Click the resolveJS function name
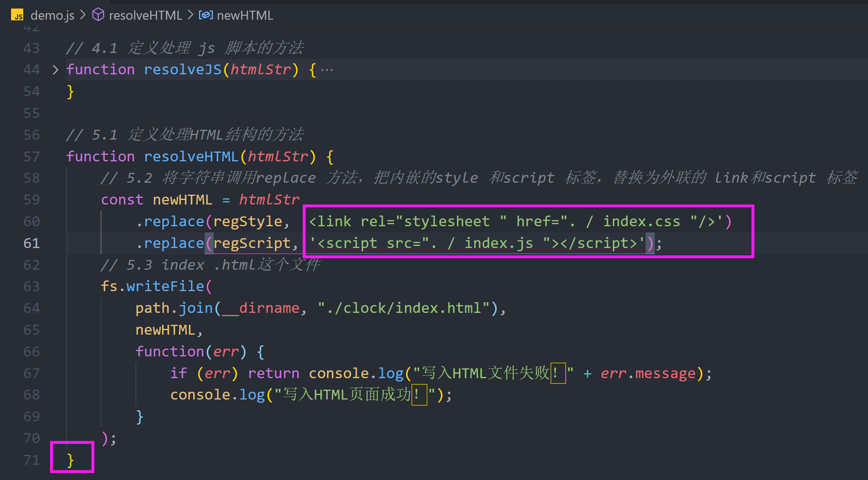 [183, 69]
